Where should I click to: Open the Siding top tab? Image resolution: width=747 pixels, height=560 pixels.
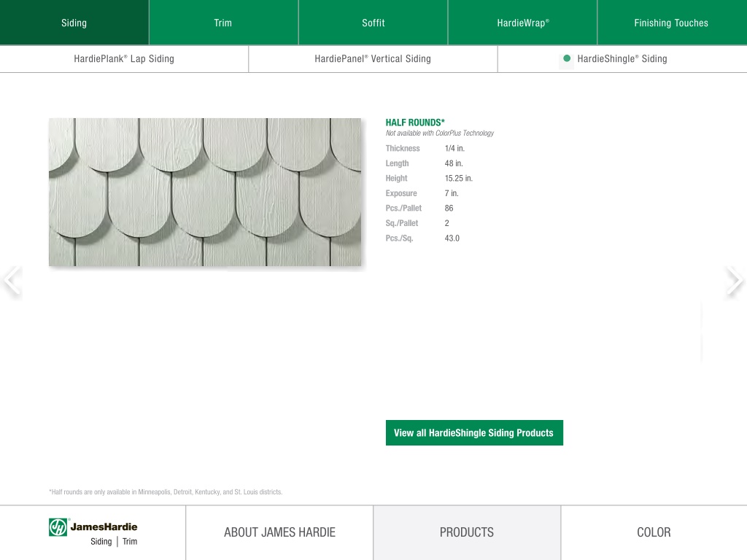point(74,23)
